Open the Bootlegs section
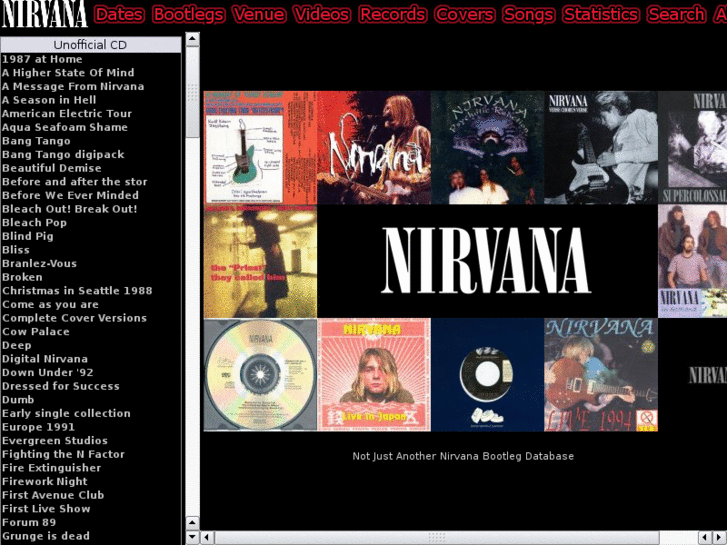727x545 pixels. click(x=188, y=14)
